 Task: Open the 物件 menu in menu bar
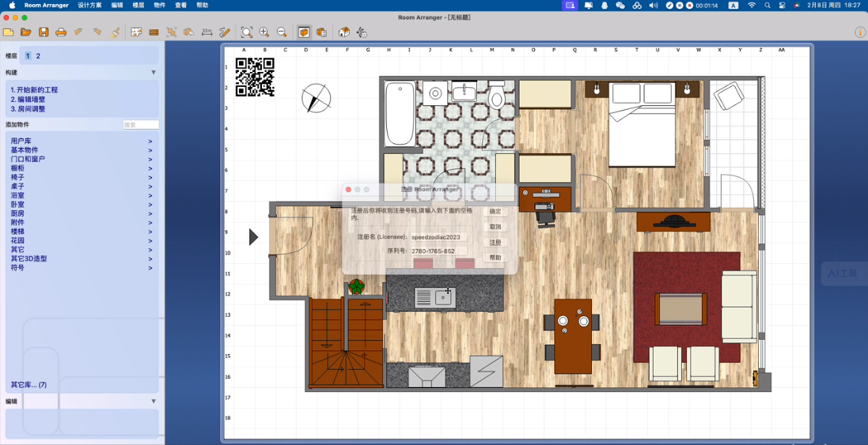pyautogui.click(x=160, y=6)
